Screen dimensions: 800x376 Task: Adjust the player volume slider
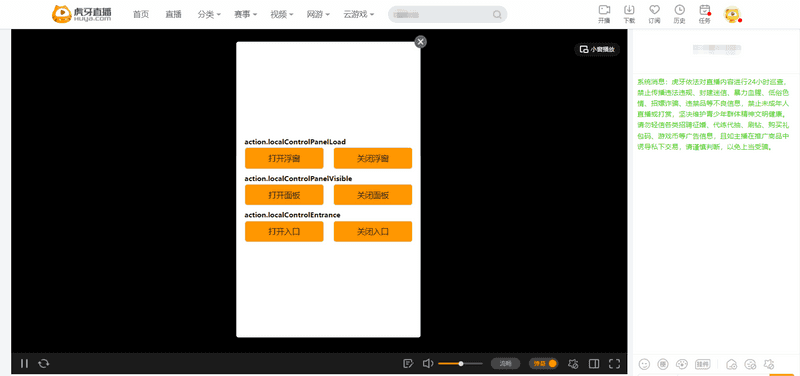pos(460,364)
